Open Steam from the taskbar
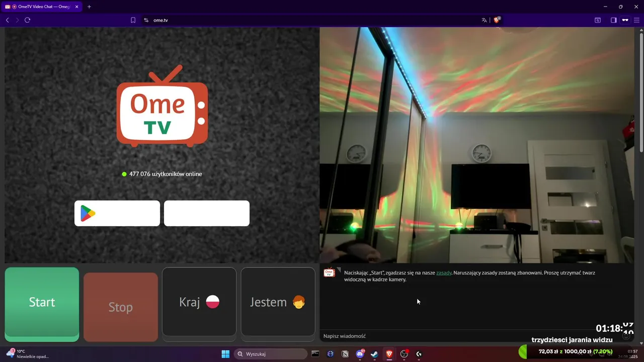The width and height of the screenshot is (644, 362). (x=374, y=354)
